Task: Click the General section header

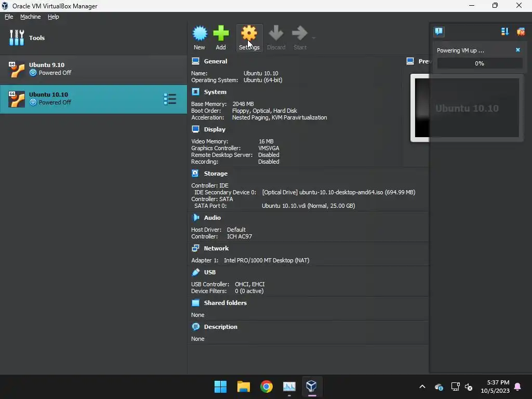Action: click(216, 61)
